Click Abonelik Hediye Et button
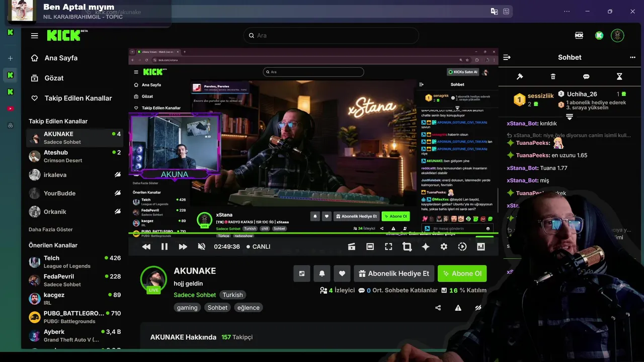 (x=394, y=274)
